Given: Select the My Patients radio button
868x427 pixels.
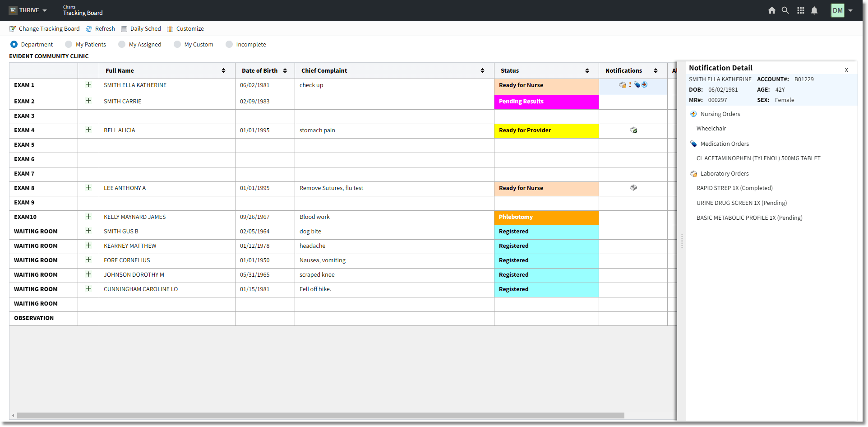Looking at the screenshot, I should point(69,44).
